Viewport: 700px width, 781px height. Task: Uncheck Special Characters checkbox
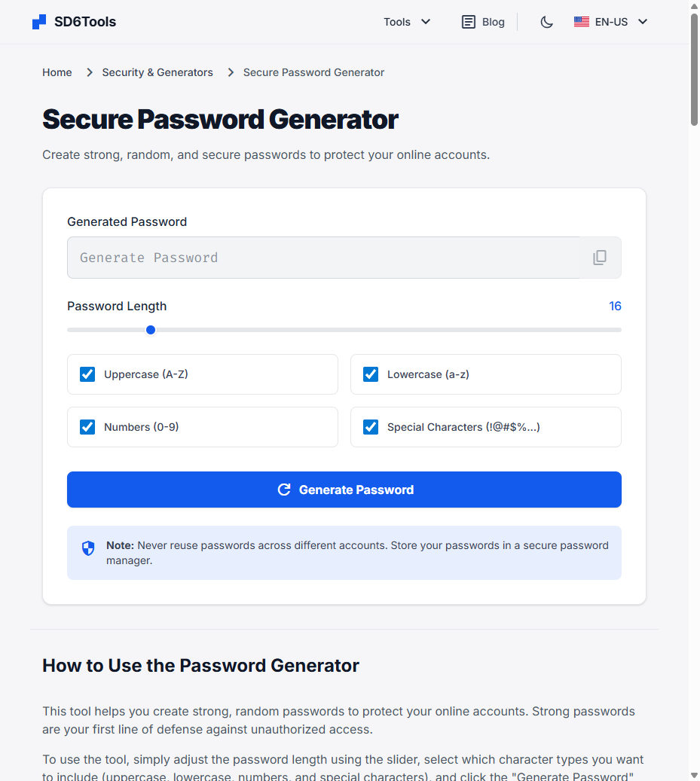(371, 427)
